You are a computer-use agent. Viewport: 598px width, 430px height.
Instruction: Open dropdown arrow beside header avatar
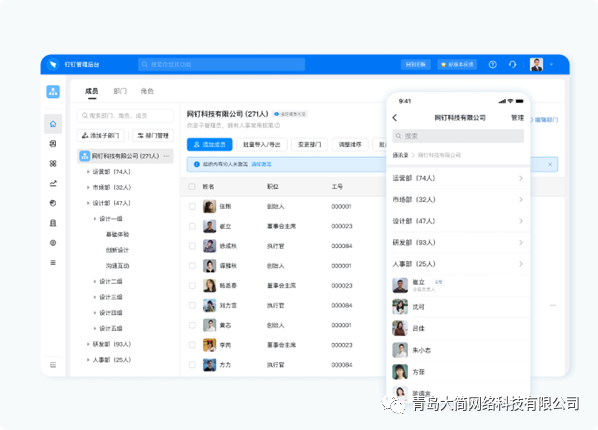(551, 64)
